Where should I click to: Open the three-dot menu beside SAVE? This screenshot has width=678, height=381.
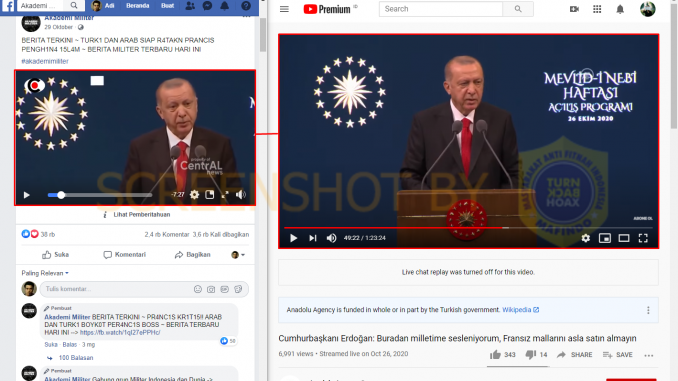pos(649,355)
